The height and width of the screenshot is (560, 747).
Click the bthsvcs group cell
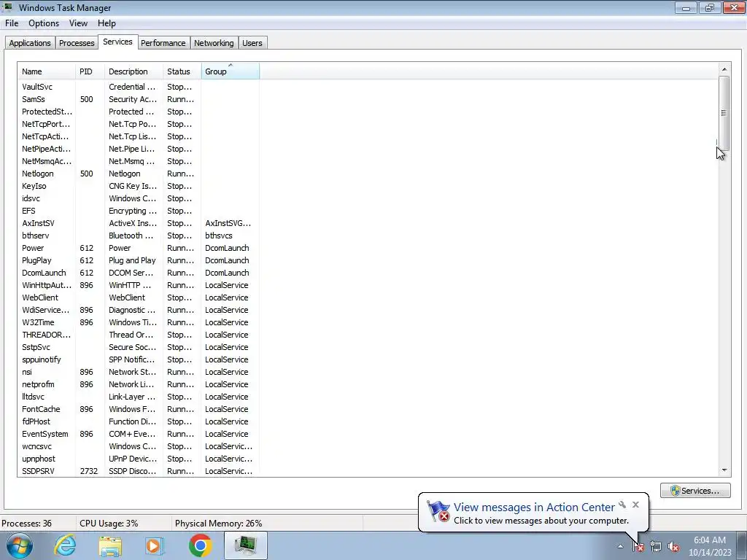click(219, 236)
